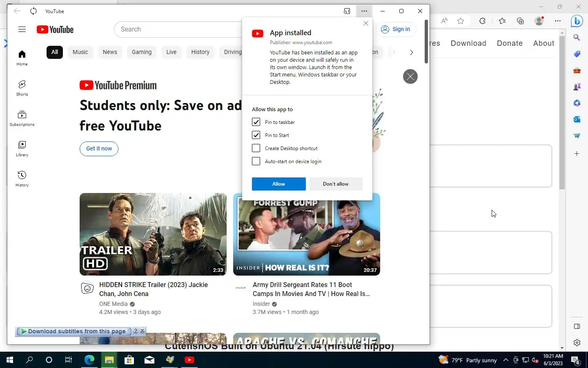588x368 pixels.
Task: Click Donate in the background Edge page
Action: pyautogui.click(x=510, y=43)
